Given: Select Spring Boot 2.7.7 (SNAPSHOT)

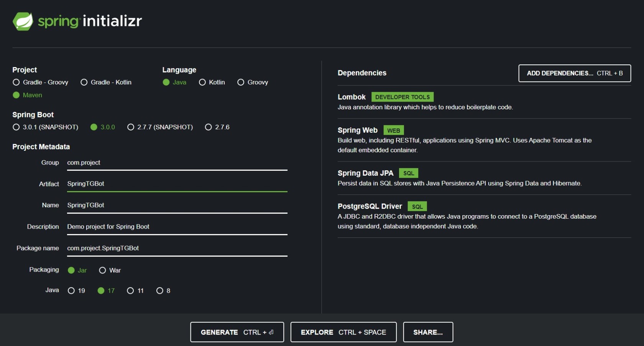Looking at the screenshot, I should 131,127.
